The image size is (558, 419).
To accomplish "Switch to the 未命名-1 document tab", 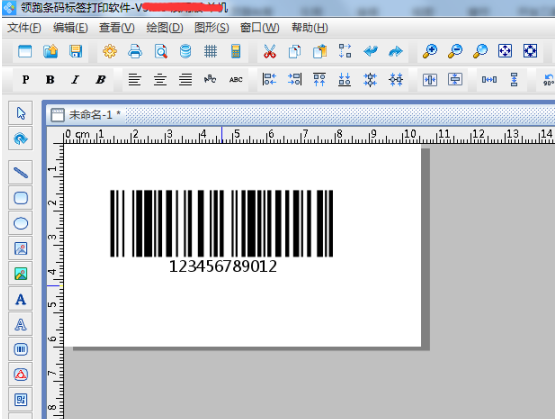I will [x=86, y=115].
